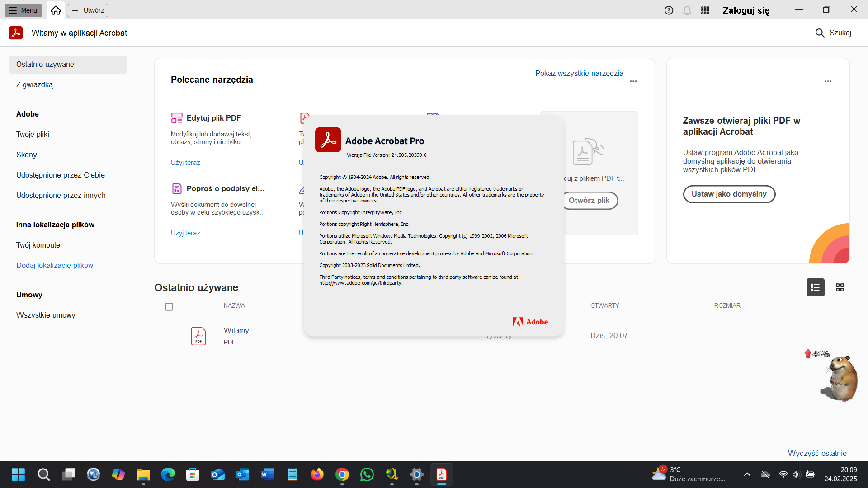
Task: Click Ustaw jako domyślny button
Action: (x=729, y=194)
